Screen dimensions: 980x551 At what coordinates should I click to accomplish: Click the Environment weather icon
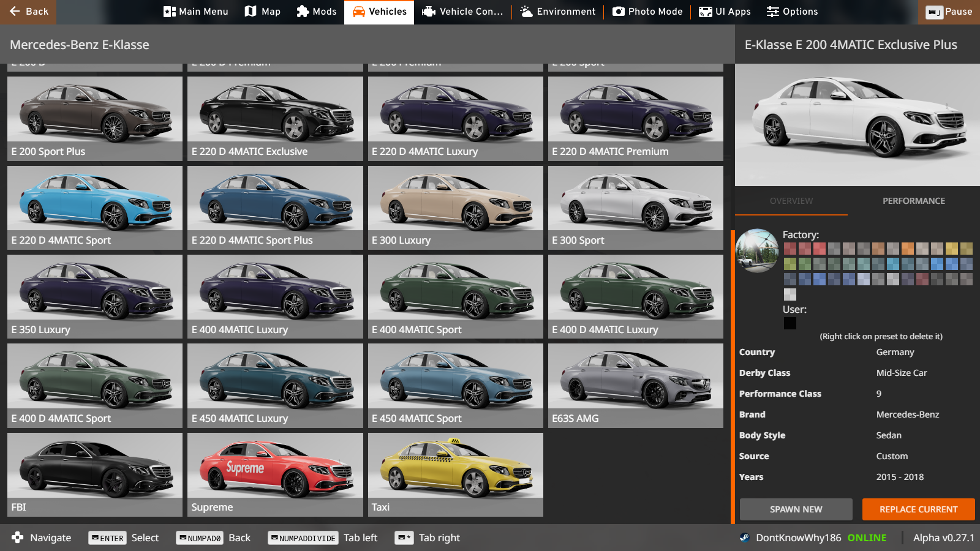(x=526, y=12)
